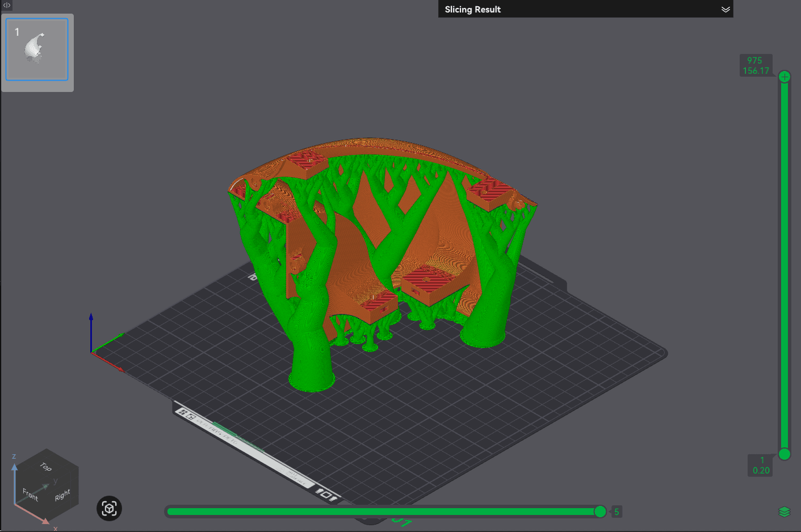Click the plus icon atop the layer slider

tap(784, 76)
